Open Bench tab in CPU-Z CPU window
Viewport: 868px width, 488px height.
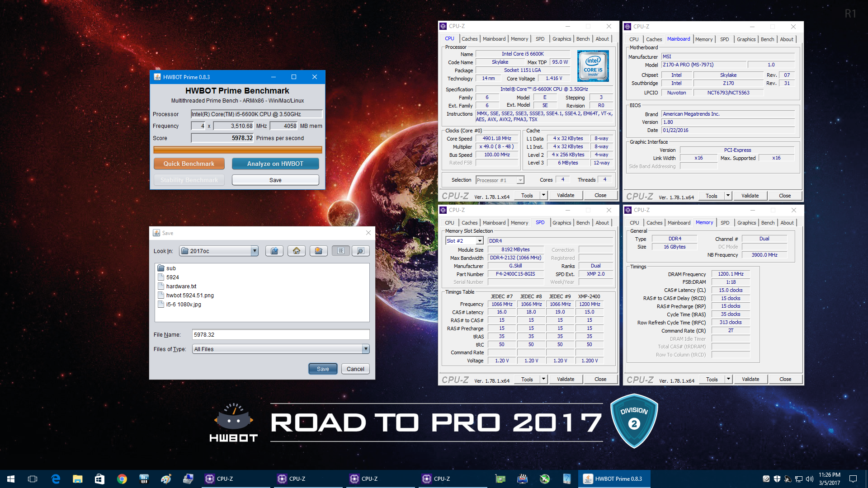coord(583,39)
